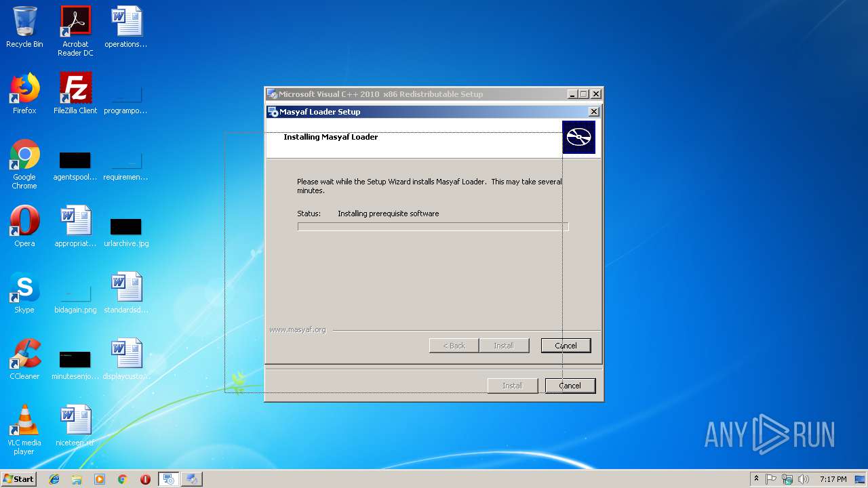Open the network status tray icon
This screenshot has width=868, height=488.
787,479
